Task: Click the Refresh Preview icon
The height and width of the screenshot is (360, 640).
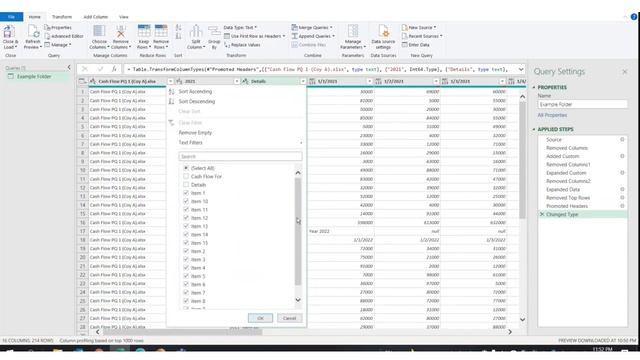Action: 33,32
